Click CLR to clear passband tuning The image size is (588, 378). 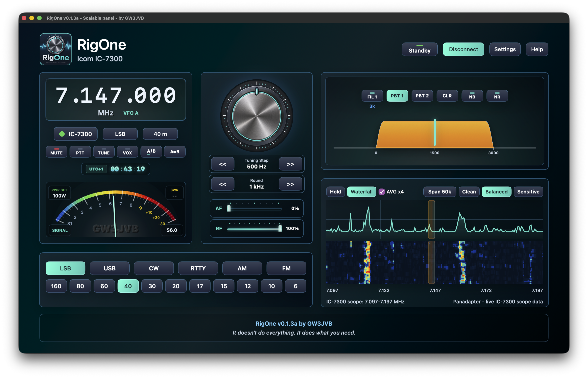(447, 96)
